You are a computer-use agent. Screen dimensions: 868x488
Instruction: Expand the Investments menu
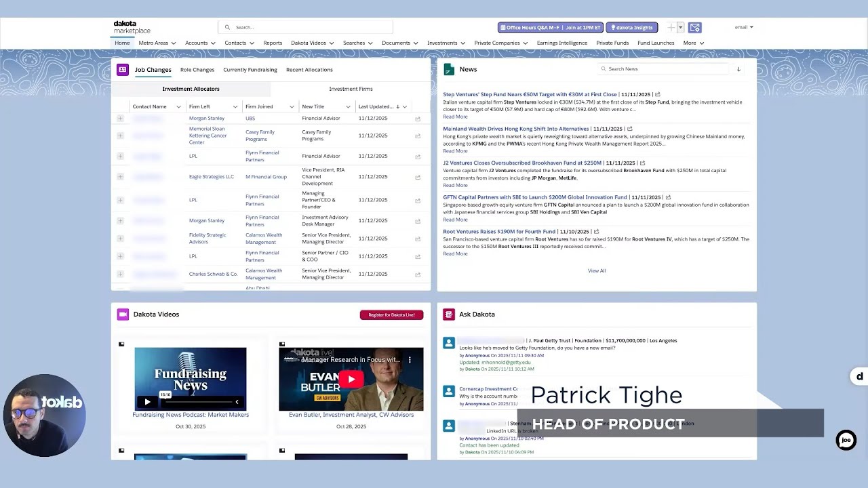(462, 43)
